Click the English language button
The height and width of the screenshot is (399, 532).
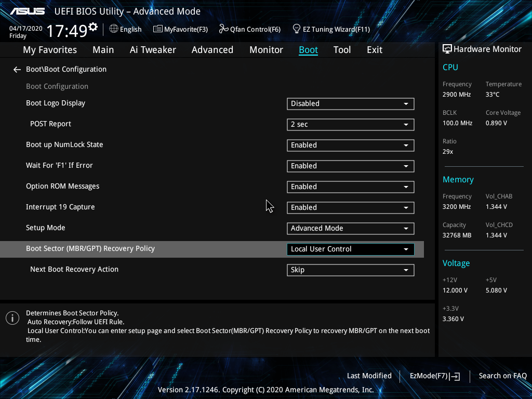coord(126,29)
